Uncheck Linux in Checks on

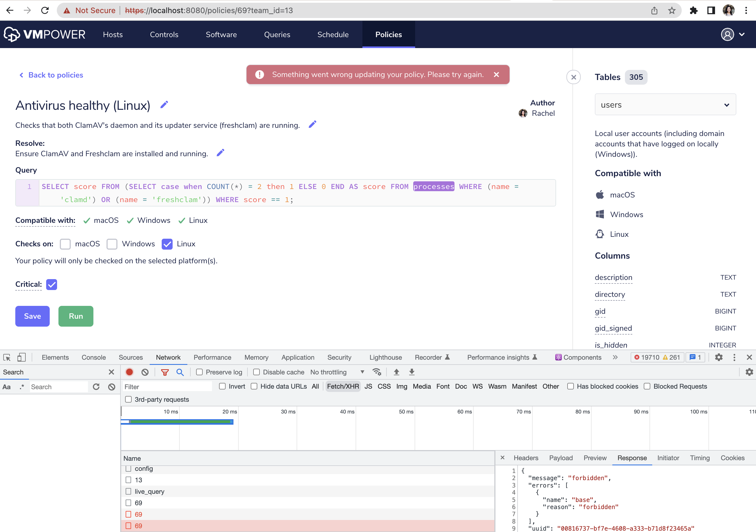[167, 244]
